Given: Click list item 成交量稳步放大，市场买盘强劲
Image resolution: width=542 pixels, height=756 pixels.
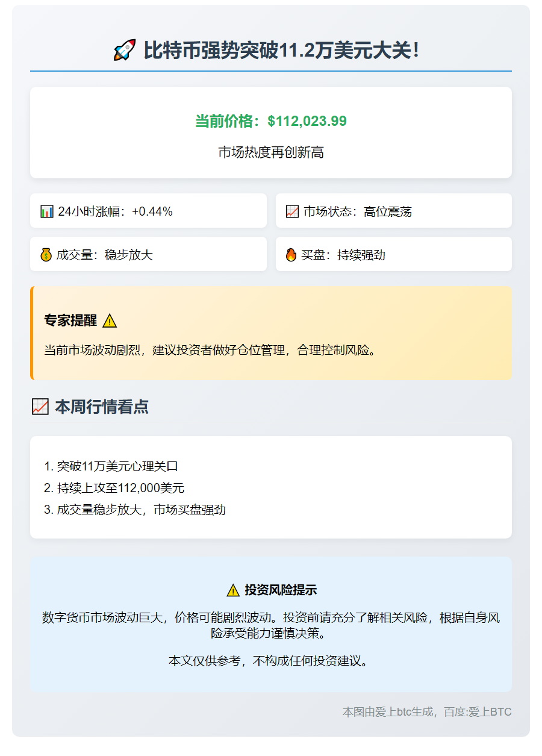Looking at the screenshot, I should (x=135, y=510).
